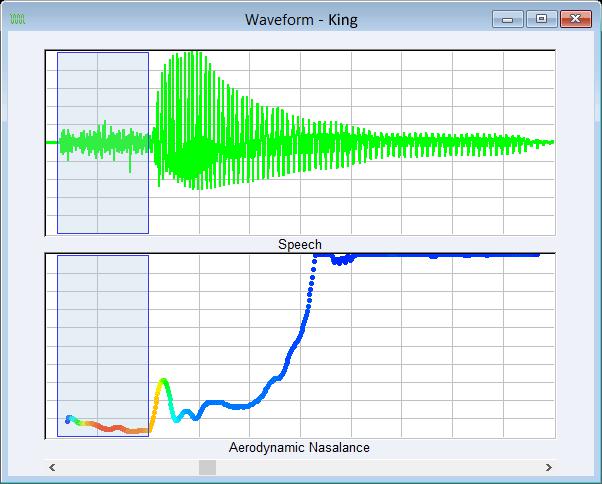Viewport: 602px width, 484px height.
Task: Click the flat blue plateau atop nasalance plot
Action: pyautogui.click(x=450, y=255)
